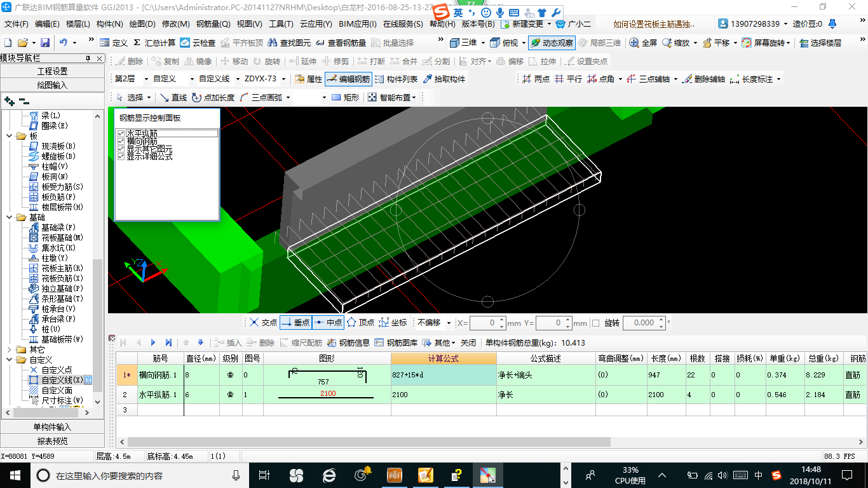Image resolution: width=868 pixels, height=488 pixels.
Task: Open the 工具(T) menu
Action: click(x=281, y=24)
